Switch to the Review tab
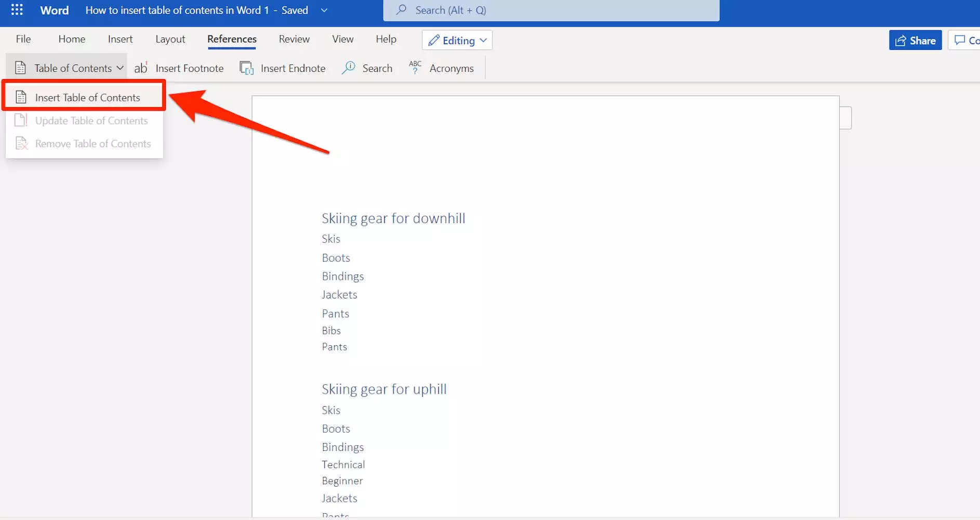 [x=294, y=39]
